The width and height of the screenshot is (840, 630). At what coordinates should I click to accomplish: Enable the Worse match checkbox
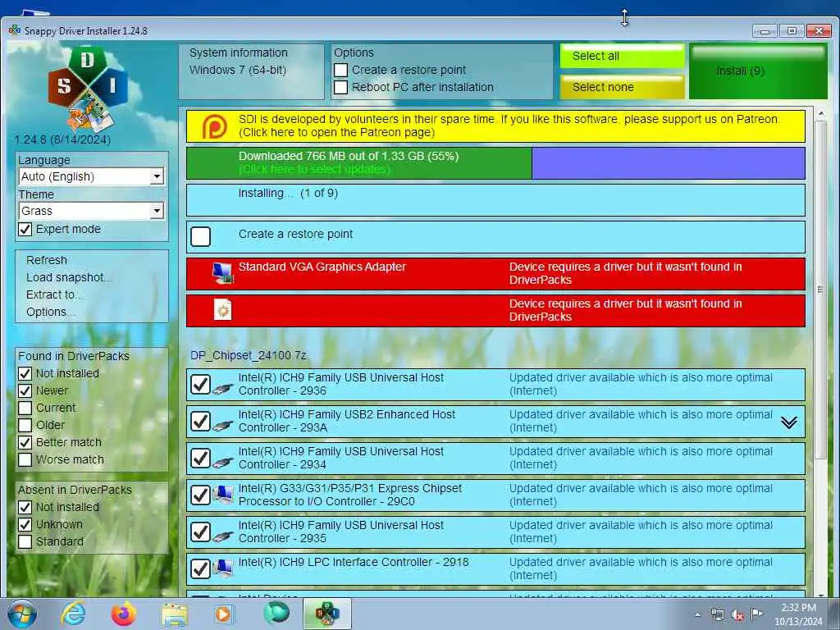[x=25, y=459]
